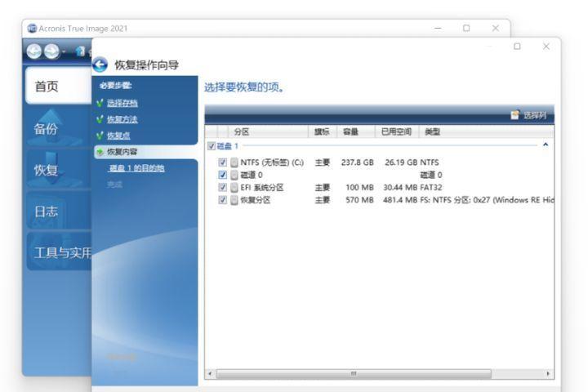
Task: Click the green check beside the 恢复方法 step
Action: tap(100, 119)
